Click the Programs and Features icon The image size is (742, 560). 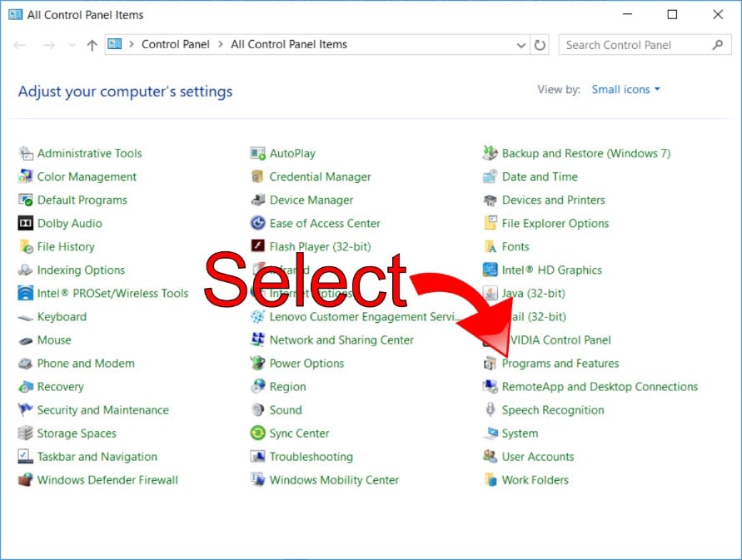click(490, 364)
